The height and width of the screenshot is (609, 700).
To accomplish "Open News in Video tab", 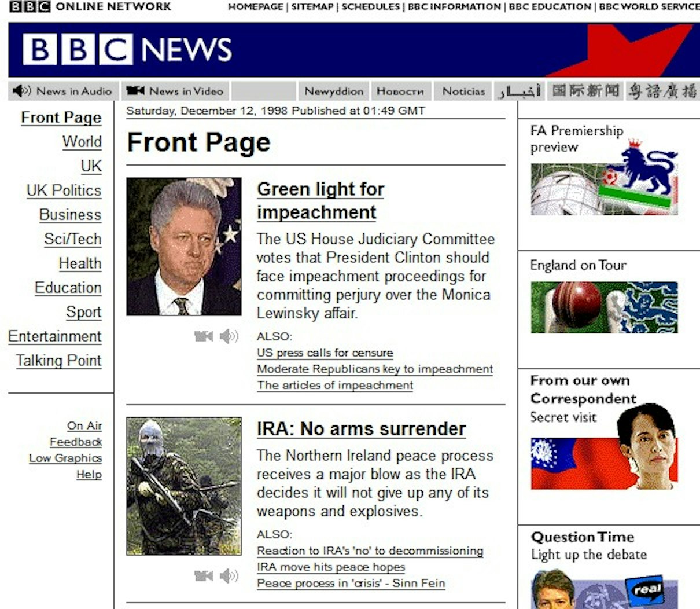I will [x=175, y=91].
